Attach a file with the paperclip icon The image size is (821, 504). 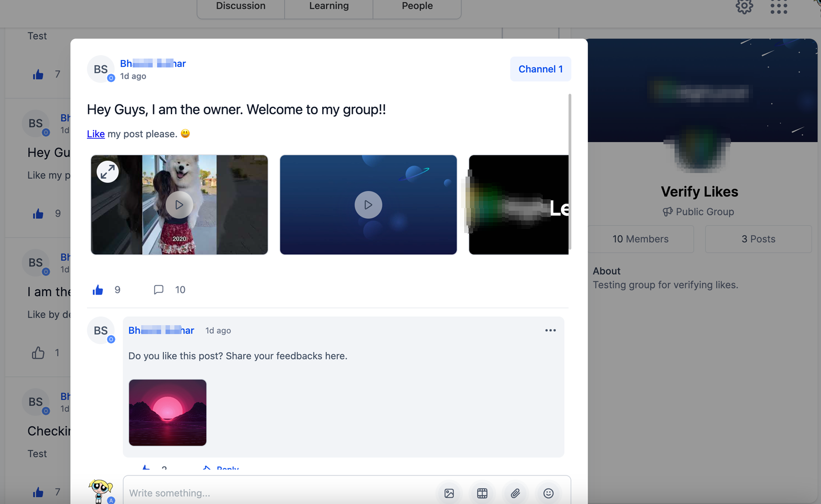[515, 493]
